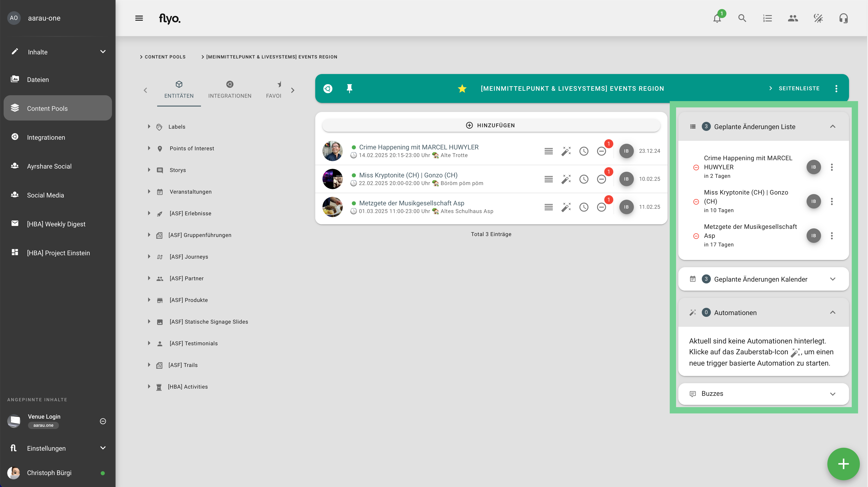Click the clock icon for Miss Kryptonite
The height and width of the screenshot is (487, 868).
(584, 179)
